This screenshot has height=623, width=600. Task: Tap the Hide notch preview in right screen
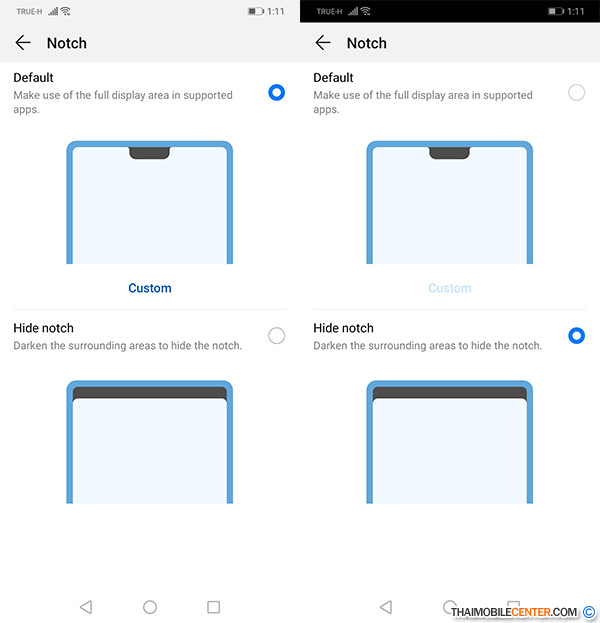449,442
